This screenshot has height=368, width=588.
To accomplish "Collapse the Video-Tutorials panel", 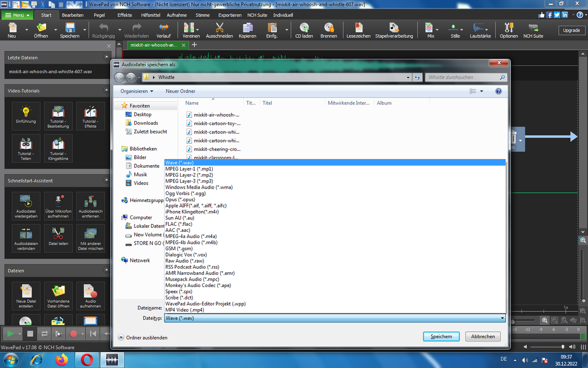I will (107, 91).
